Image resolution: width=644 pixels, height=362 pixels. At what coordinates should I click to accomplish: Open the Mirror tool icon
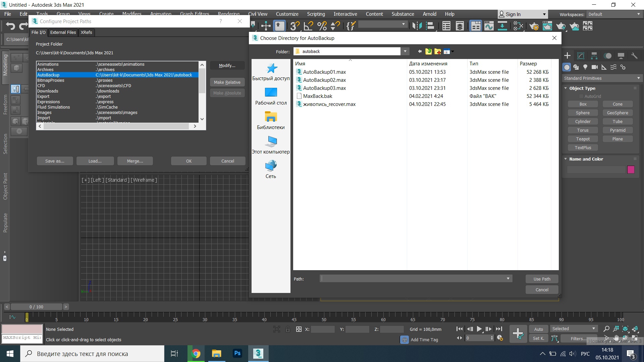point(417,26)
